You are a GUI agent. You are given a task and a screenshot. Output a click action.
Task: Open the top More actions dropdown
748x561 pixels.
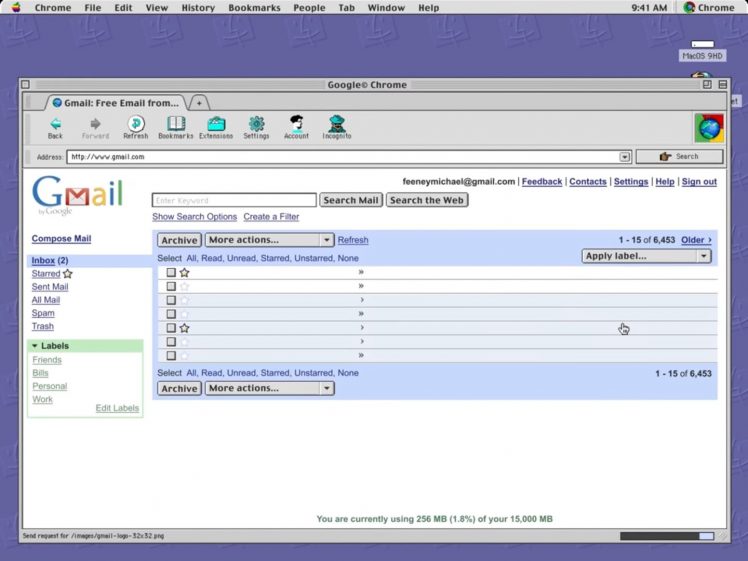pos(269,240)
